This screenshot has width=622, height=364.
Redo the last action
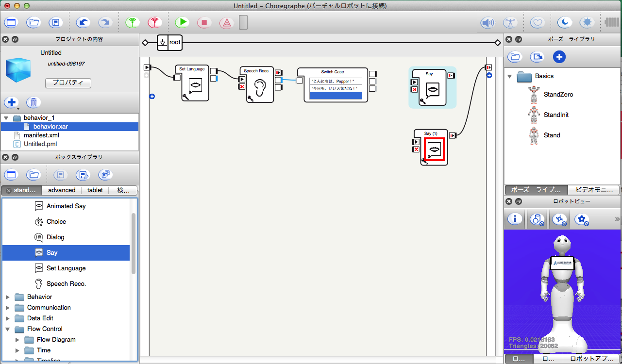pyautogui.click(x=105, y=22)
